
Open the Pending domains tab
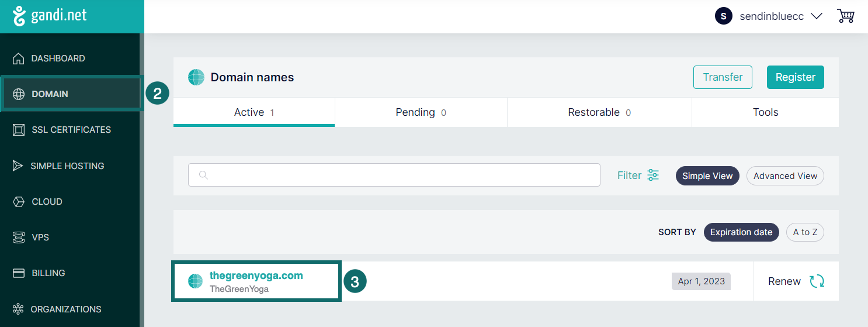[421, 112]
